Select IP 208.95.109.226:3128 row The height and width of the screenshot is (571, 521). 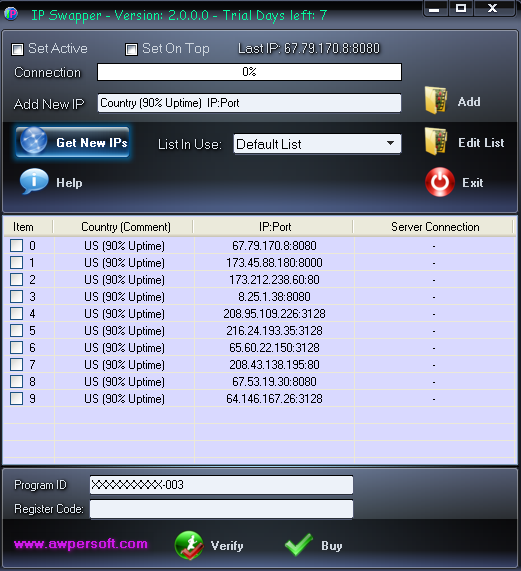pos(274,314)
